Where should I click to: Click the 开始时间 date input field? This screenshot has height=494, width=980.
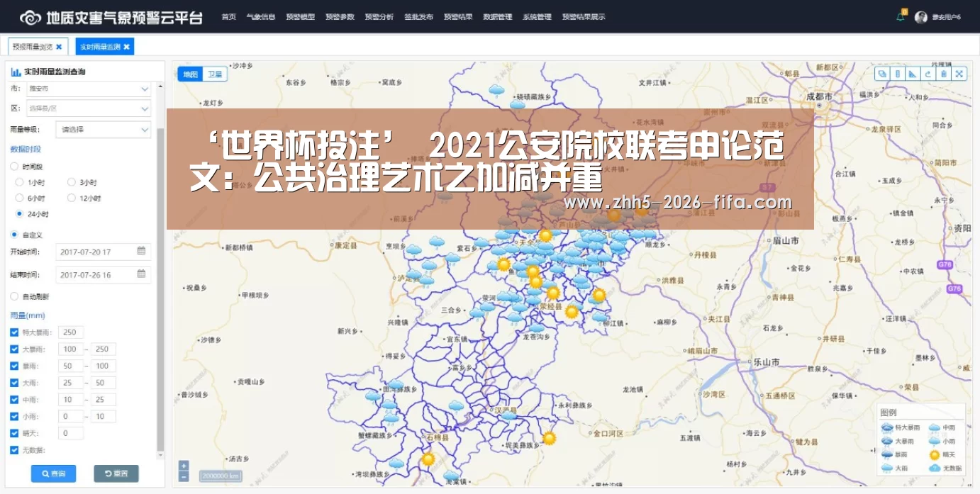click(x=103, y=252)
